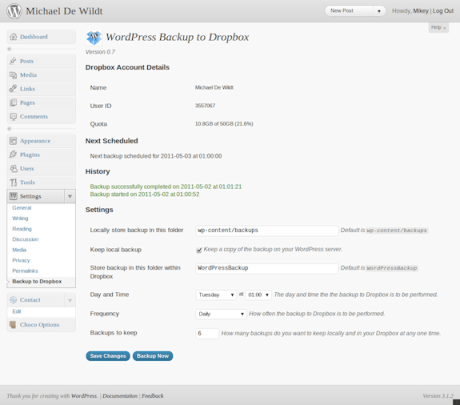Click the WordPress logo icon in header
Screen dimensions: 460x405
14,11
